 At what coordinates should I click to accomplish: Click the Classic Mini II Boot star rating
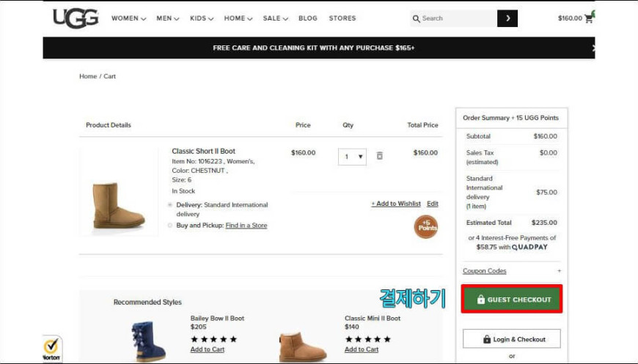click(368, 339)
